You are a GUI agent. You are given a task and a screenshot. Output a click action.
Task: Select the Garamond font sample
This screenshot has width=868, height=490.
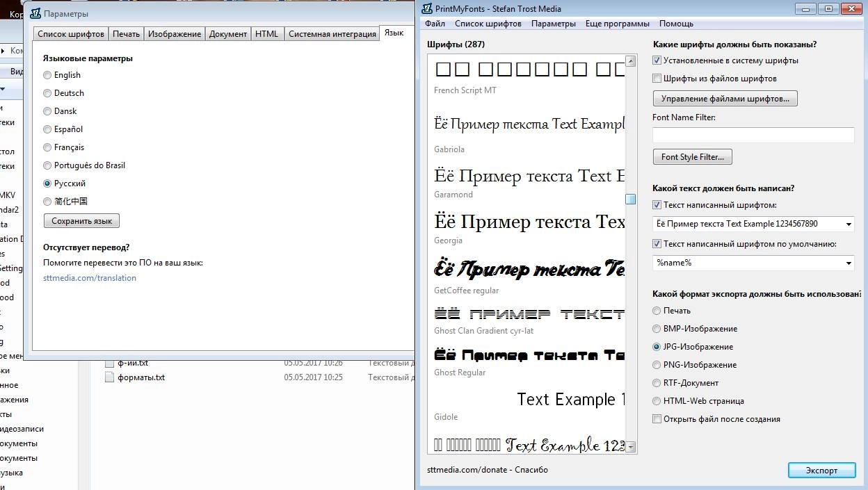pyautogui.click(x=529, y=176)
